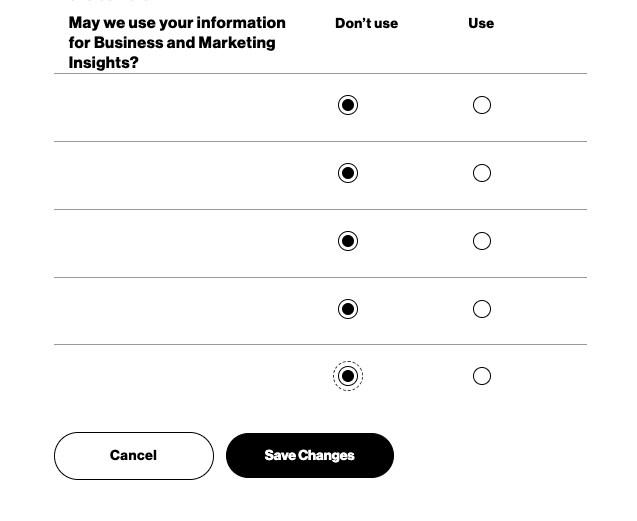
Task: Click the blank label cell of fourth row
Action: point(180,311)
